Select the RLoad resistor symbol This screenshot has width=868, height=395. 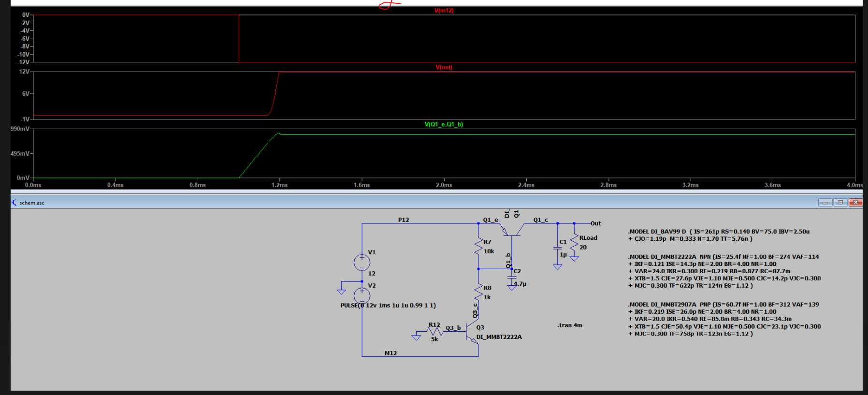click(x=574, y=243)
